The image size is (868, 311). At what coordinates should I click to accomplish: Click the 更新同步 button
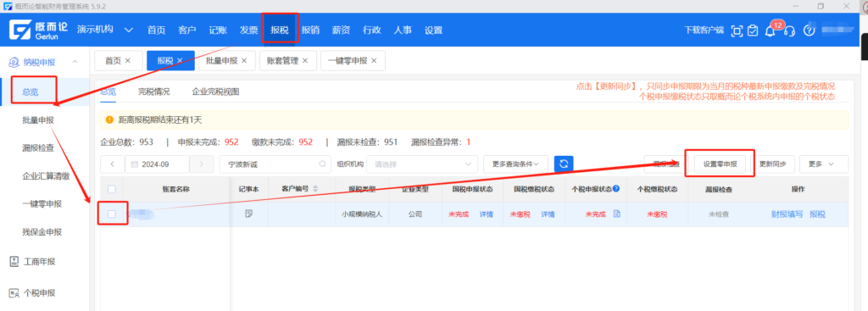(x=772, y=164)
